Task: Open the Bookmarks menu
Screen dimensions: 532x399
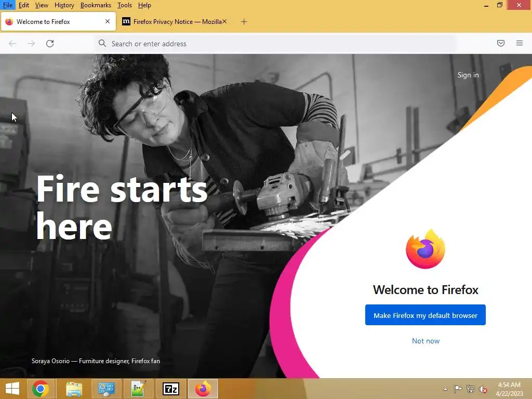Action: pos(96,5)
